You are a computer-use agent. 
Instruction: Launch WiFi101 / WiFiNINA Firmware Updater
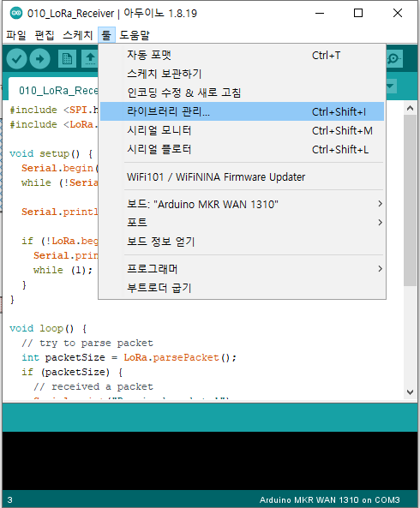[242, 176]
